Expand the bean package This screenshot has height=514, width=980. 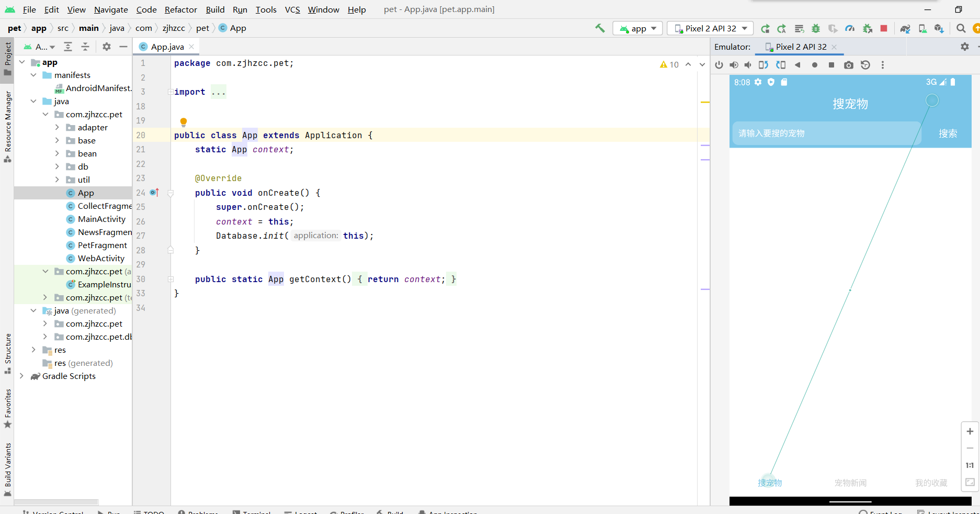57,153
